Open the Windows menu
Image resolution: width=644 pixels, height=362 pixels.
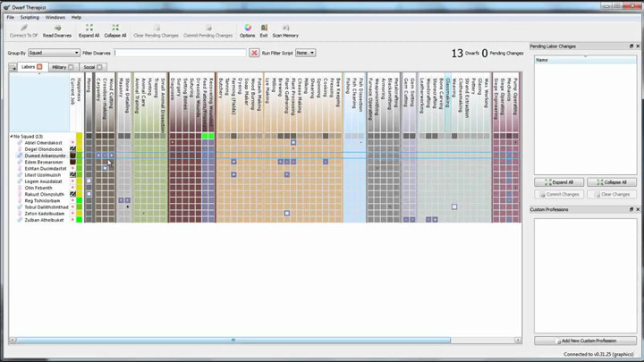click(x=55, y=18)
